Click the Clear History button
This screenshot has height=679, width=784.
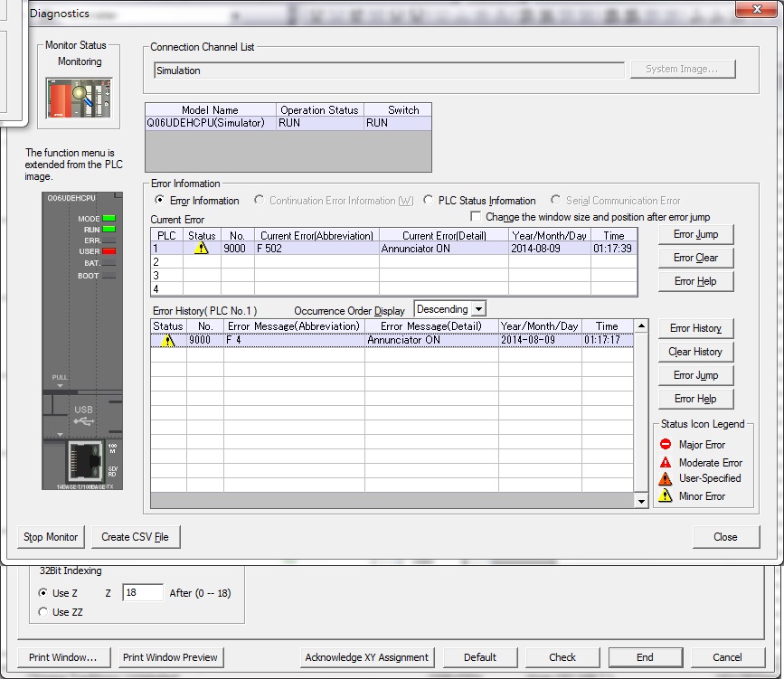click(x=694, y=352)
